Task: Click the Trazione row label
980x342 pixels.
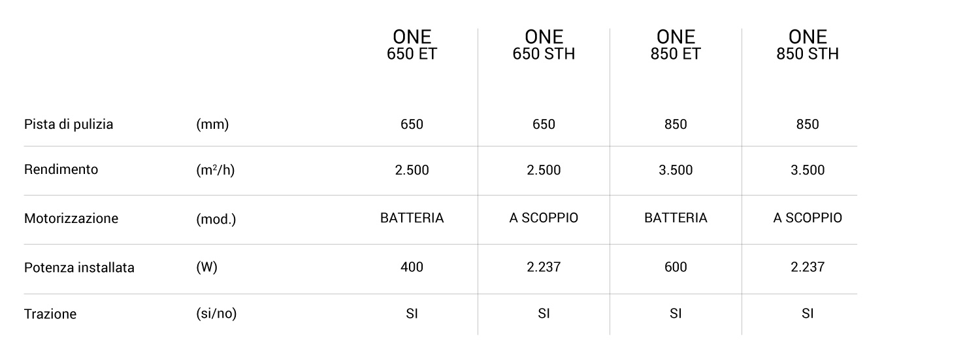Action: (x=50, y=314)
